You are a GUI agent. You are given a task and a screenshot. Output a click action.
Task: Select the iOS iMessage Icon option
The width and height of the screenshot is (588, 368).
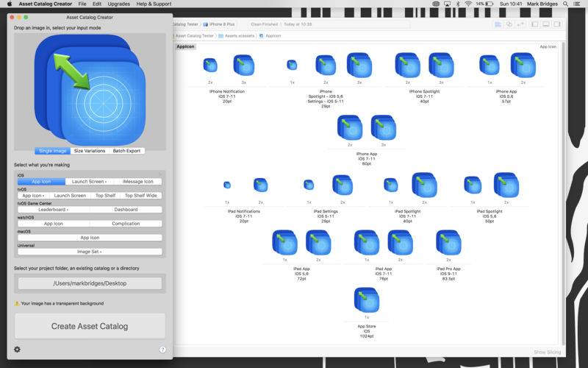137,181
